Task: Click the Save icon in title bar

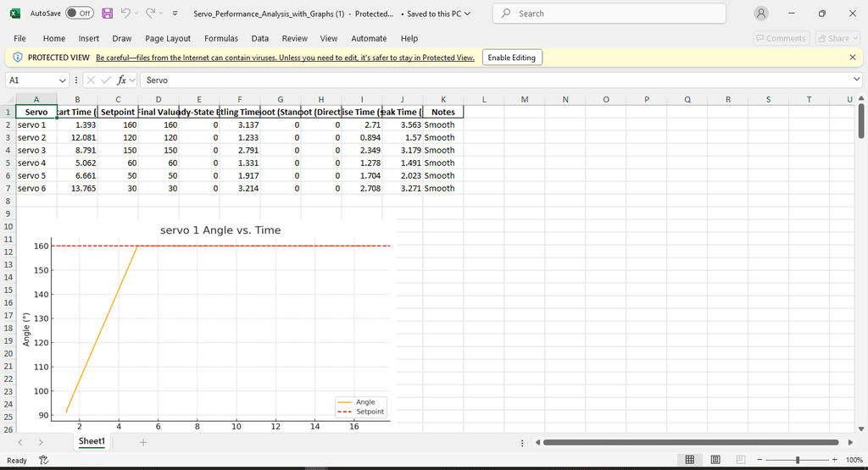Action: [108, 14]
